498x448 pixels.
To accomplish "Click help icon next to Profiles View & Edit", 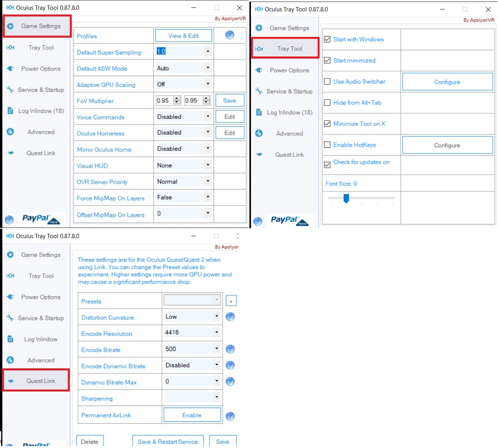I will pyautogui.click(x=230, y=35).
